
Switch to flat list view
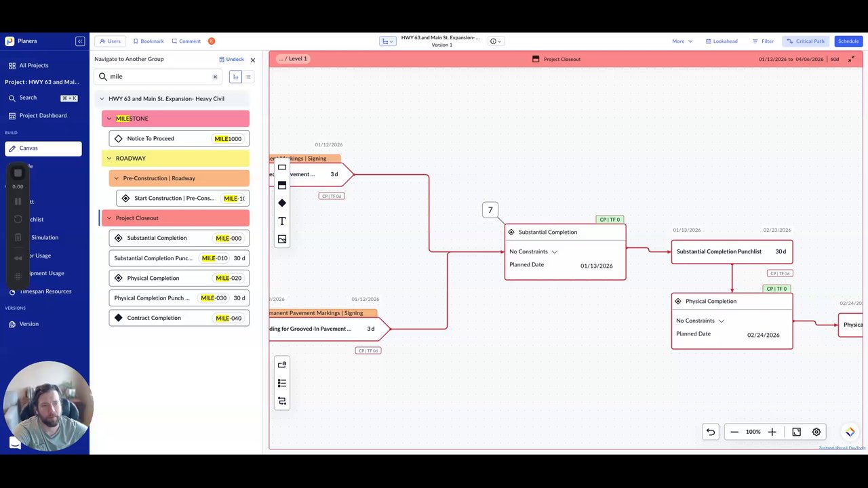pyautogui.click(x=248, y=77)
